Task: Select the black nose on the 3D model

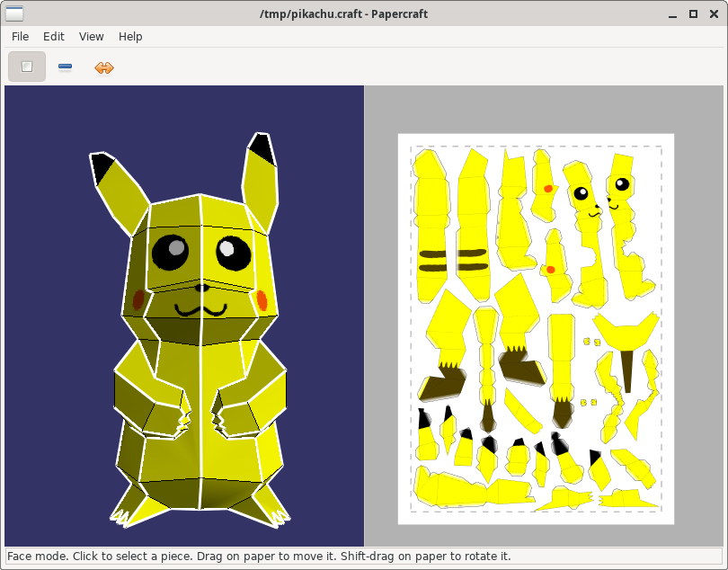Action: click(x=202, y=288)
